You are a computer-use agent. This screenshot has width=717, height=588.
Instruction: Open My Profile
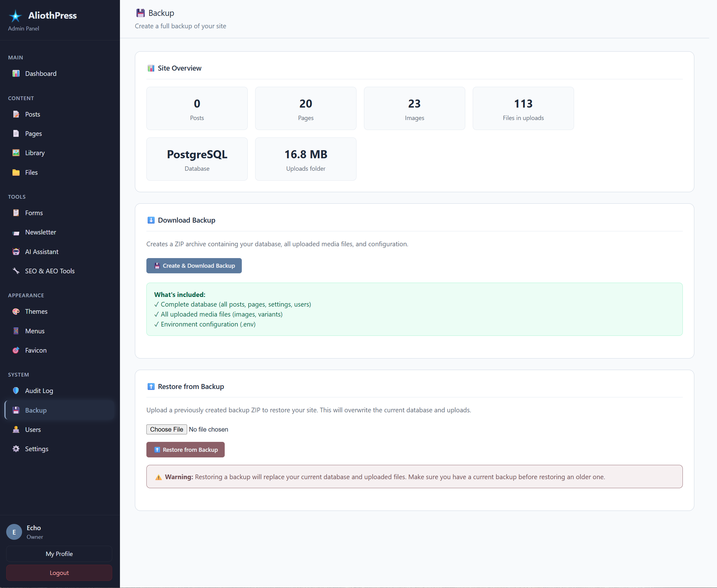59,554
